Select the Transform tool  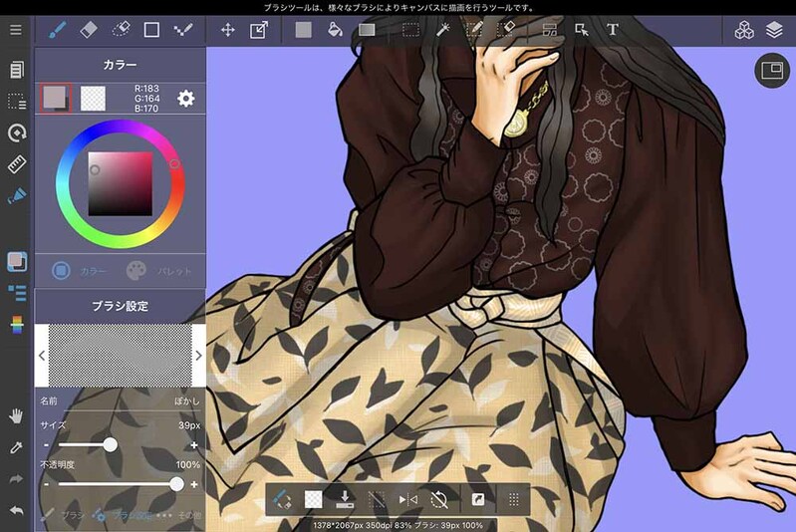click(x=259, y=30)
